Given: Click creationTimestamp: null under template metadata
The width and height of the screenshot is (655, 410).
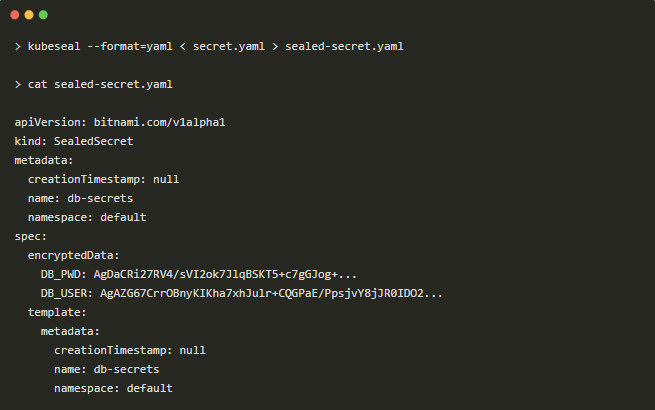Looking at the screenshot, I should tap(130, 350).
